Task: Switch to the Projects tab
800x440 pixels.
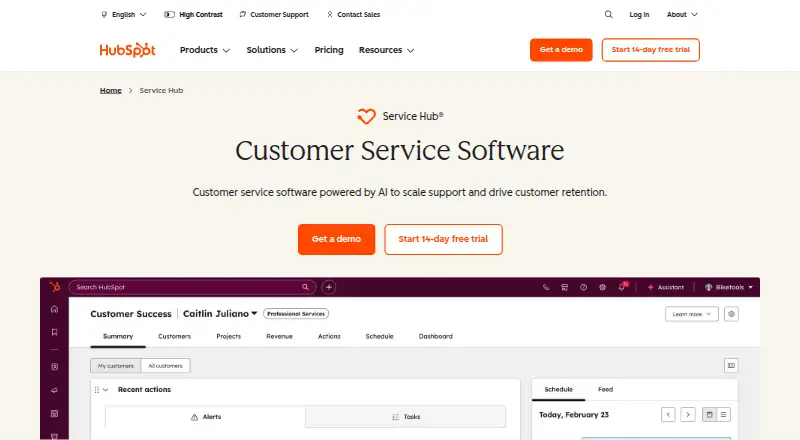Action: click(x=229, y=336)
